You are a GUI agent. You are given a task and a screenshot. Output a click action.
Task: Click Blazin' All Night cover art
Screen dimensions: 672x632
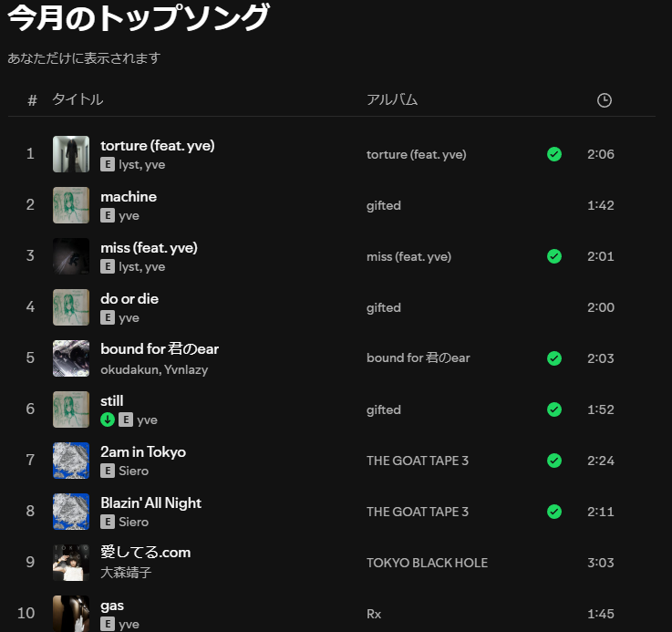pos(71,511)
